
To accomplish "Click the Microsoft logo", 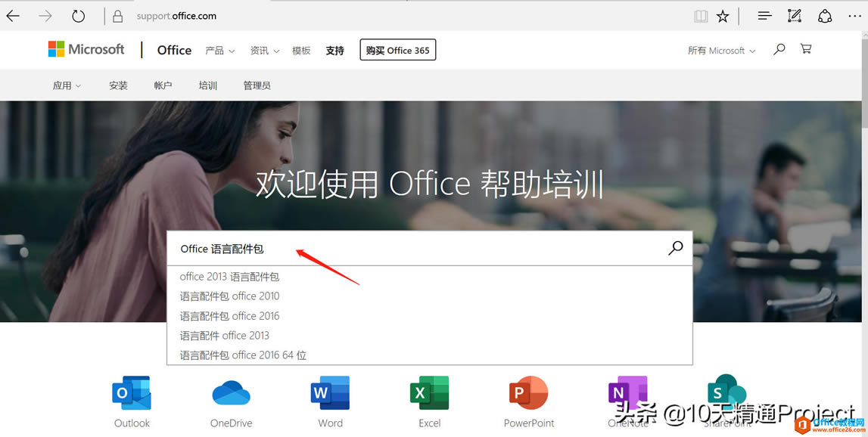I will pos(86,49).
